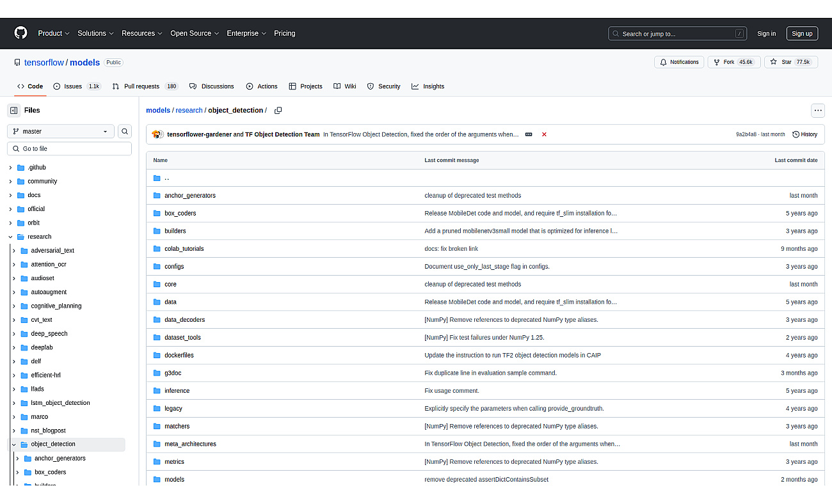The height and width of the screenshot is (504, 832).
Task: Open the Product menu dropdown
Action: [53, 33]
